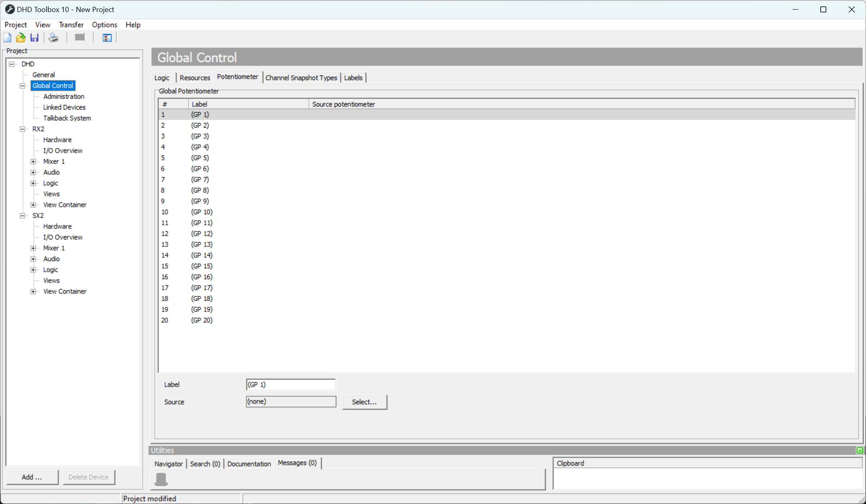
Task: Switch to the Channel Snapshot Types tab
Action: pos(301,78)
